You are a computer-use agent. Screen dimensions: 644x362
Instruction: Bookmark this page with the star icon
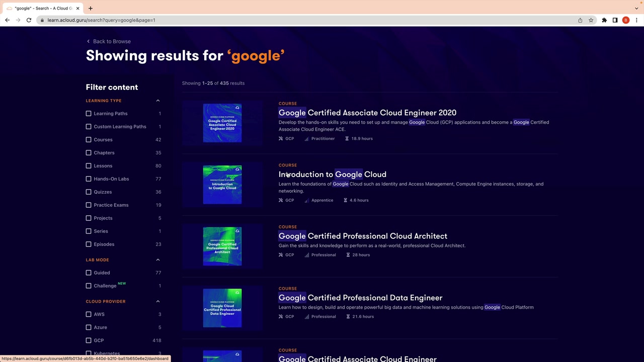pyautogui.click(x=591, y=20)
